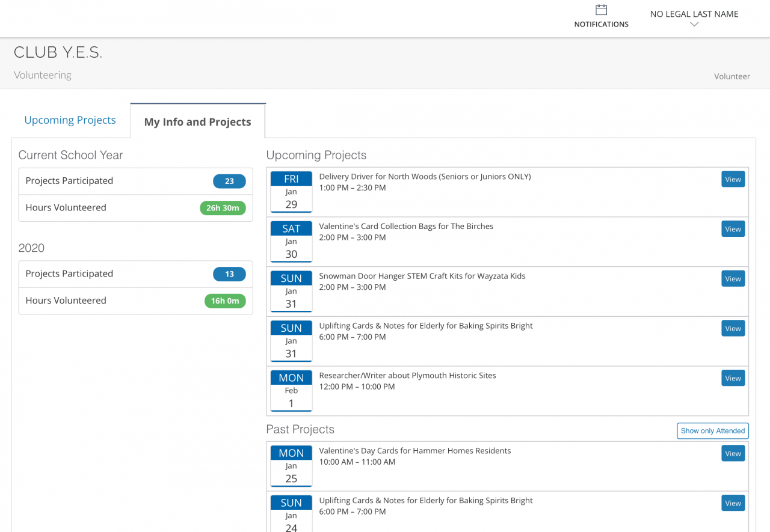The image size is (770, 532).
Task: Click the MON Feb 1 date icon
Action: click(291, 391)
